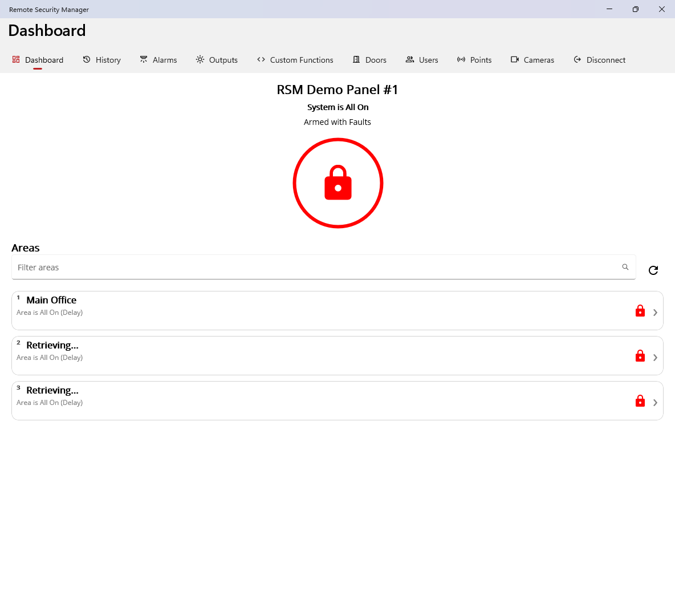Click the System is All On status text

[338, 107]
